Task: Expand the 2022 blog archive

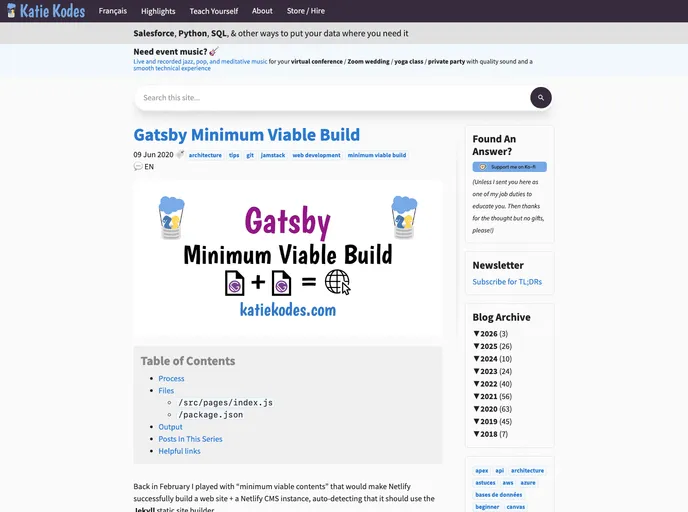Action: (492, 384)
